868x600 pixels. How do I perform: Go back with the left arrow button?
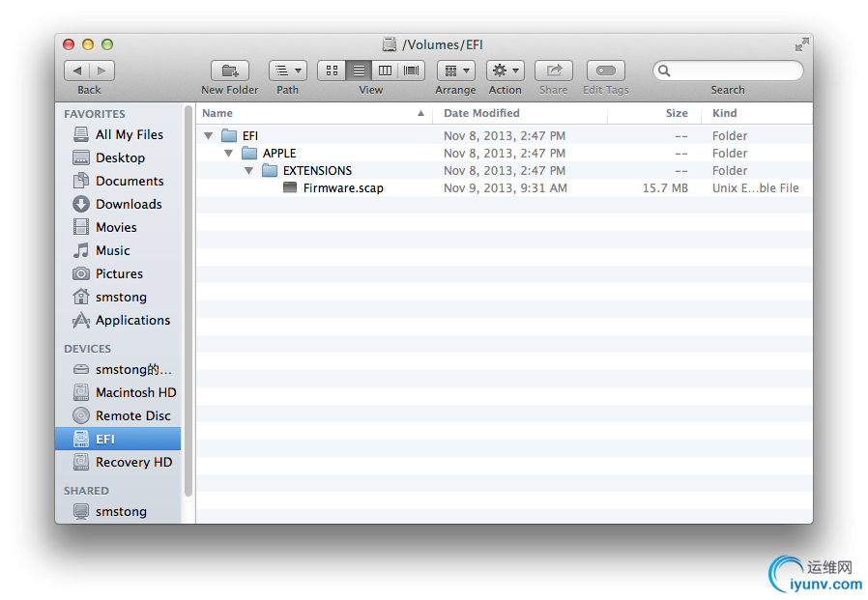[77, 71]
